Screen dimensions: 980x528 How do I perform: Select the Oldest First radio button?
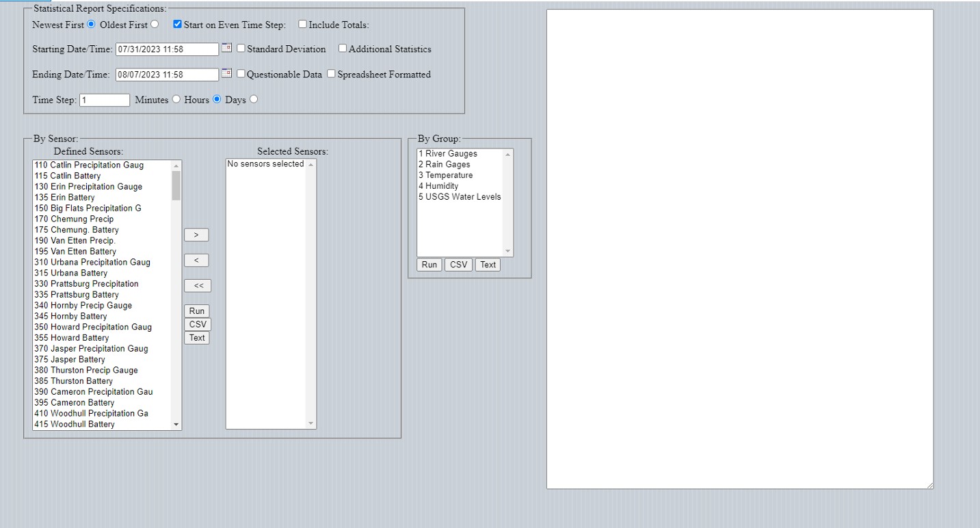155,25
